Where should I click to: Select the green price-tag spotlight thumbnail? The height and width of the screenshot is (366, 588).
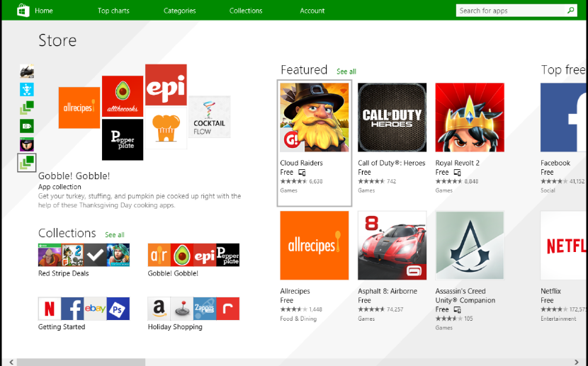[x=27, y=126]
